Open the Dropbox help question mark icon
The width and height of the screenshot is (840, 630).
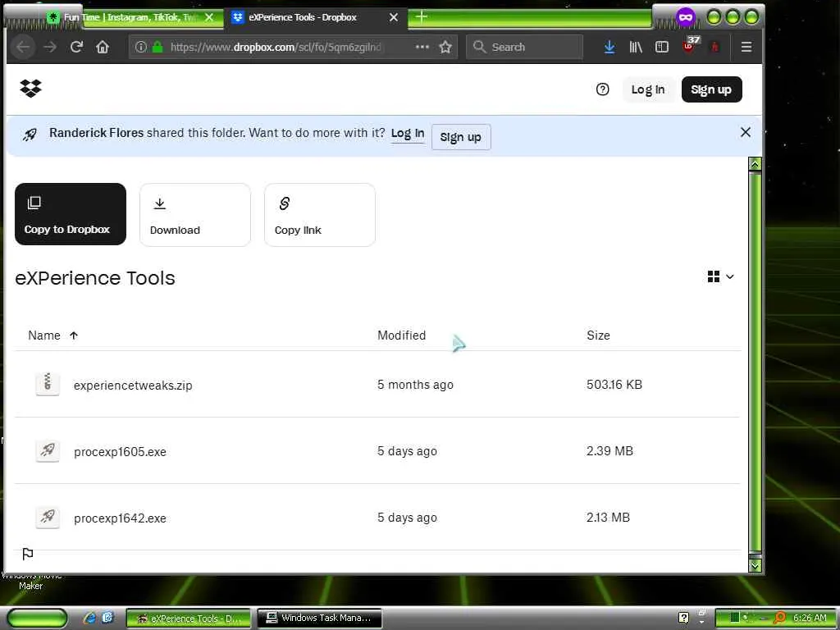pos(602,89)
